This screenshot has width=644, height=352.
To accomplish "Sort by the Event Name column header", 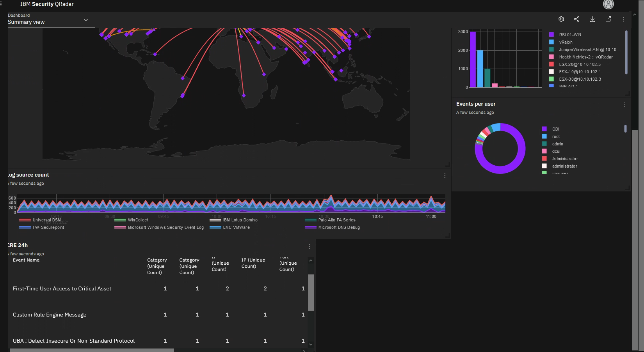I will click(x=26, y=260).
